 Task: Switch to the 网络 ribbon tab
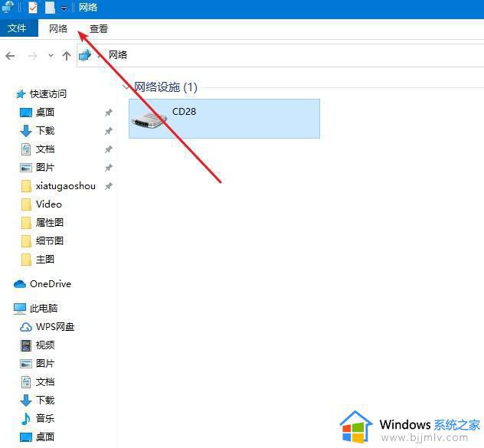coord(58,28)
